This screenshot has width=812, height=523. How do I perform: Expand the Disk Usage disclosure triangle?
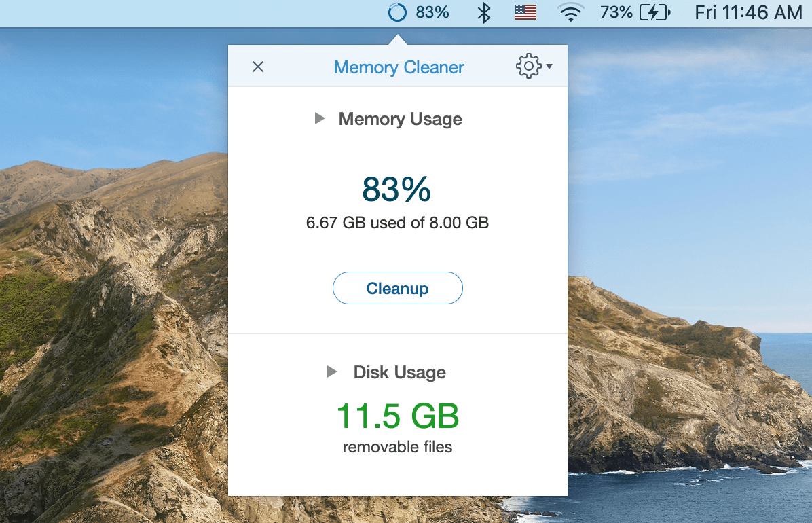(x=332, y=372)
